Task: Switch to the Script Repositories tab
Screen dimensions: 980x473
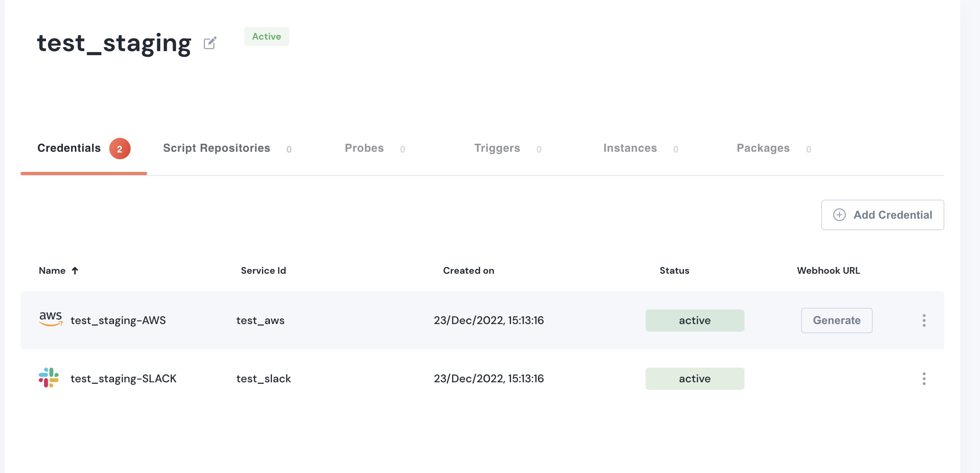Action: click(217, 148)
